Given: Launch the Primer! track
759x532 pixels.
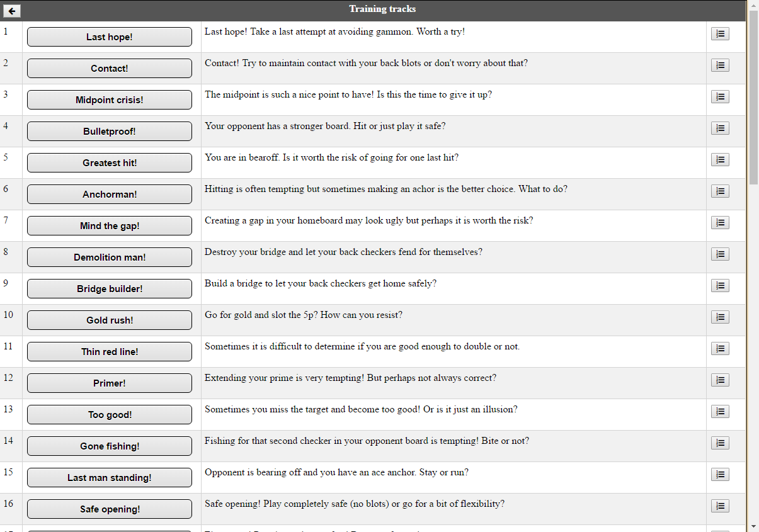Looking at the screenshot, I should click(x=110, y=383).
